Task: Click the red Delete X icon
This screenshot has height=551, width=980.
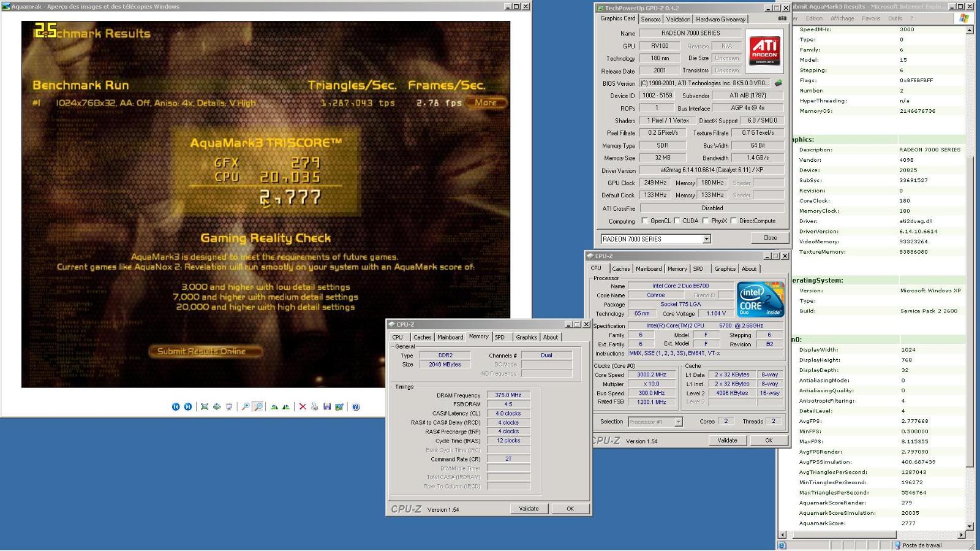Action: point(303,406)
